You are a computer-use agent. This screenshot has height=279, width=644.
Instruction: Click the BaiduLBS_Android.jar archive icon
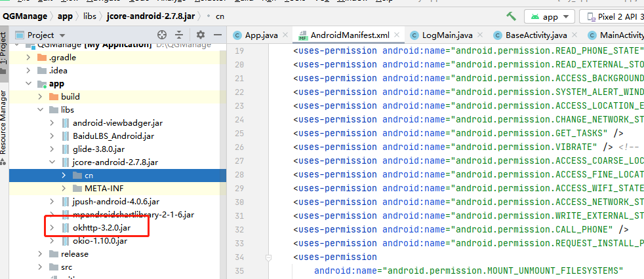coord(66,136)
